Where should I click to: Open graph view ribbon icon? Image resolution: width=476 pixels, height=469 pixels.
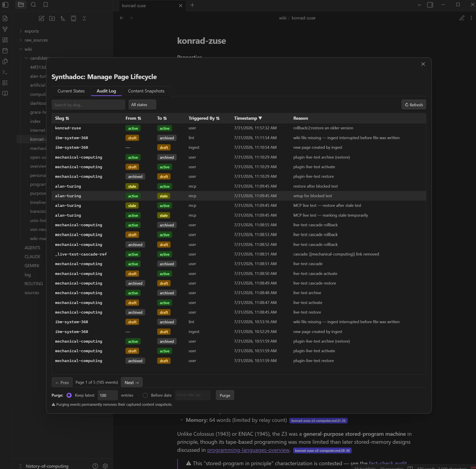(5, 29)
